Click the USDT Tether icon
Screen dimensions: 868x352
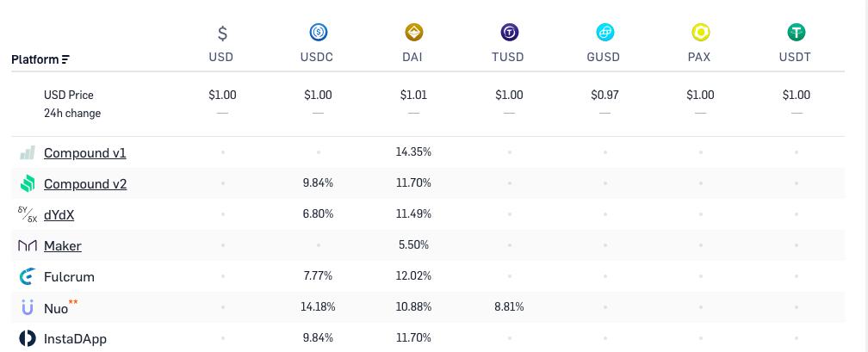point(797,33)
